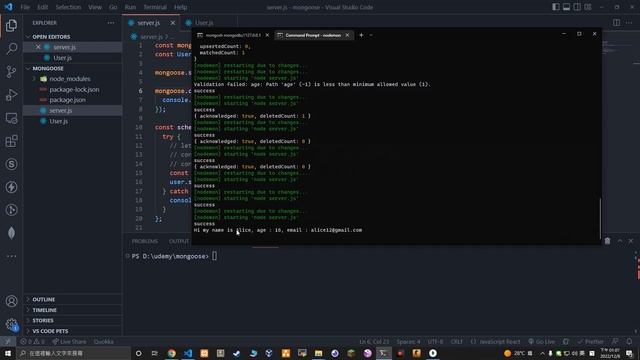The width and height of the screenshot is (640, 360).
Task: Open the Manage gear icon
Action: 11,324
